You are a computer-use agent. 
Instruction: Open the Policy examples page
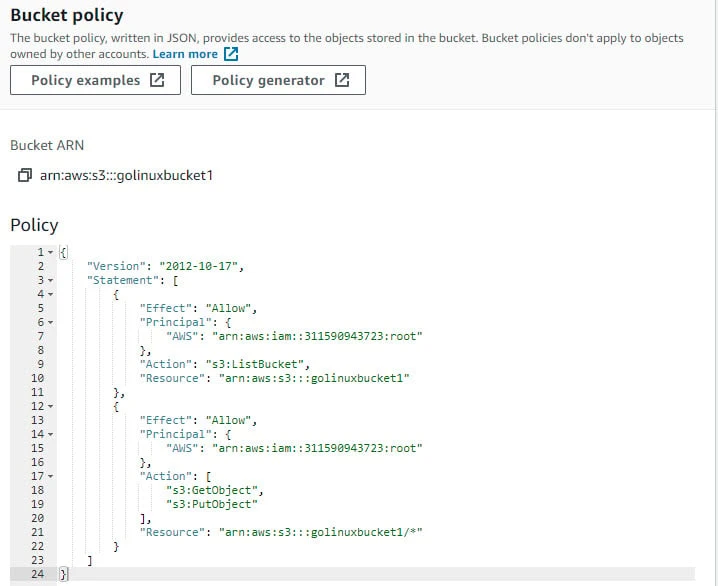[x=95, y=80]
